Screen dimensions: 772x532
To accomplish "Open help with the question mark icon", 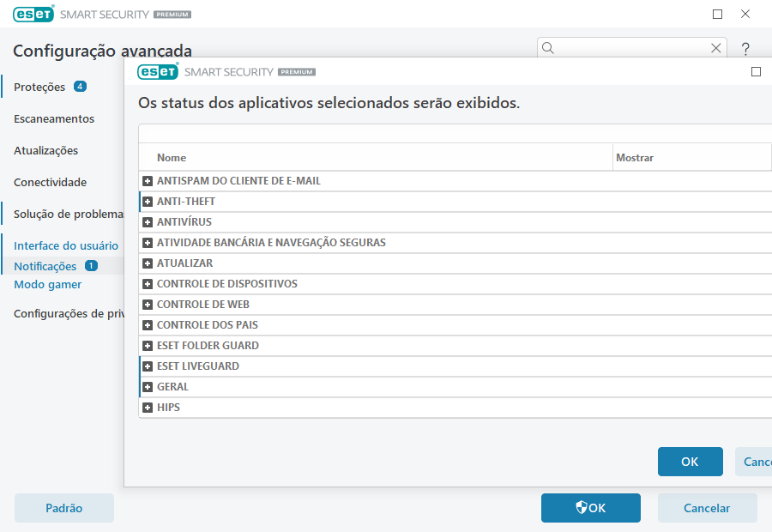I will click(x=745, y=48).
